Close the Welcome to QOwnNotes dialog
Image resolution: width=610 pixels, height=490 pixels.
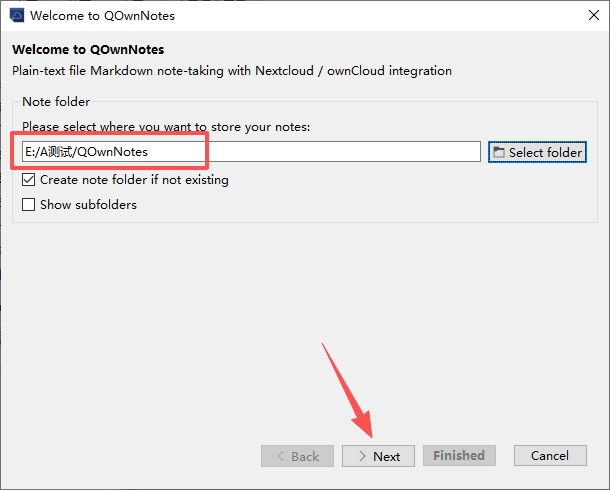click(594, 16)
